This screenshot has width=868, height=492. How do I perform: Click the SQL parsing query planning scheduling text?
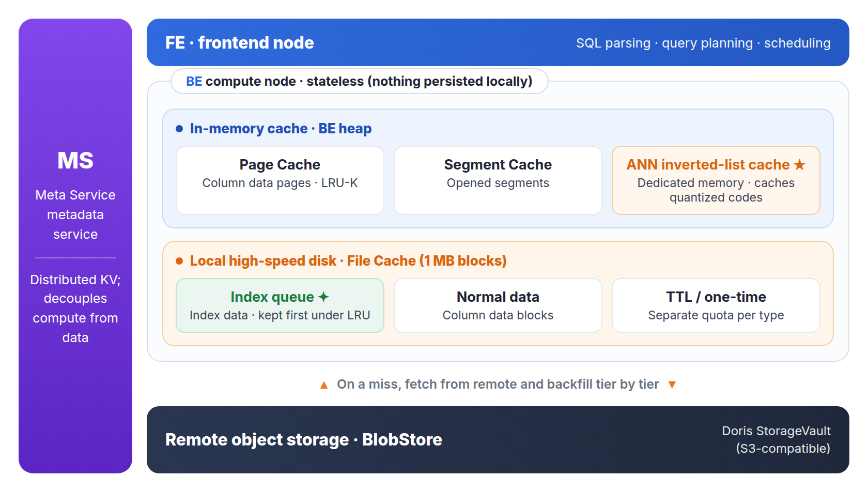703,43
